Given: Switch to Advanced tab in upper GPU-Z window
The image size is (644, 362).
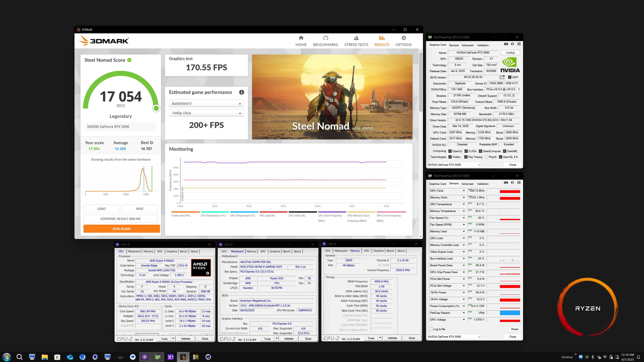Looking at the screenshot, I should click(468, 45).
